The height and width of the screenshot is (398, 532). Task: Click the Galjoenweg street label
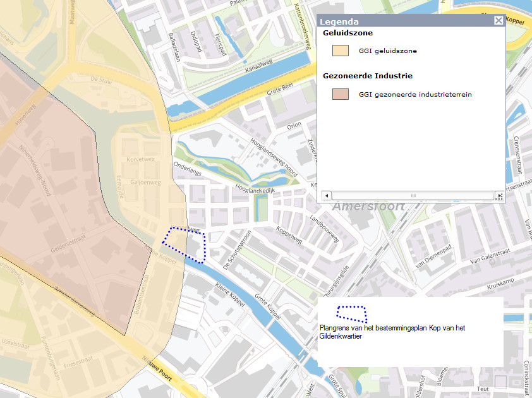[x=145, y=182]
